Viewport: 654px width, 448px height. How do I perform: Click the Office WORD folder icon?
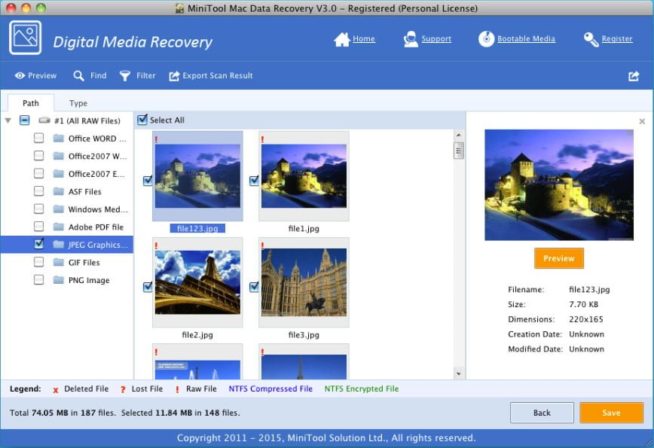(x=59, y=138)
